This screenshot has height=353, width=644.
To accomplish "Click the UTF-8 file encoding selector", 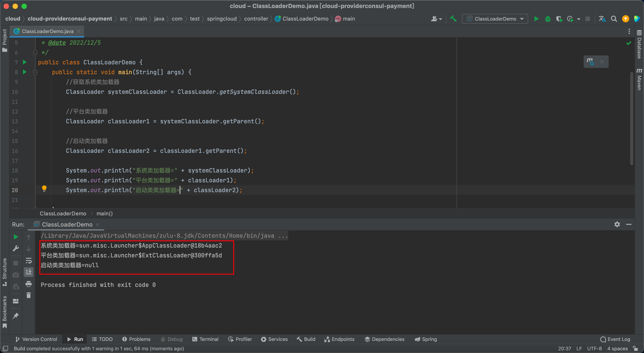I will pos(594,349).
